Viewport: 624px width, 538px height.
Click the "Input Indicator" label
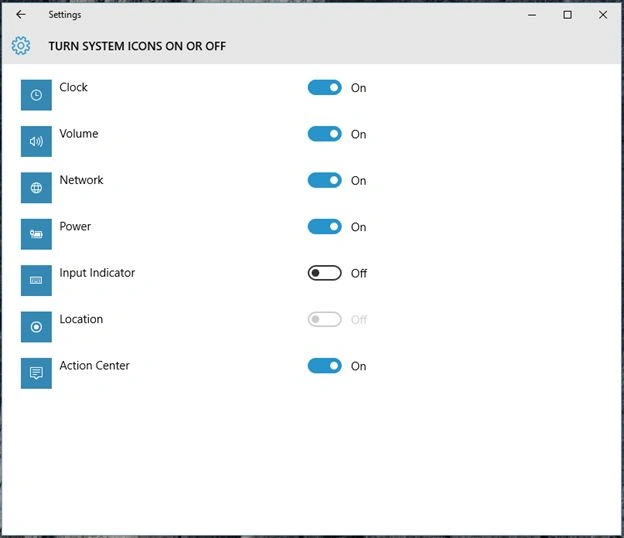tap(98, 273)
